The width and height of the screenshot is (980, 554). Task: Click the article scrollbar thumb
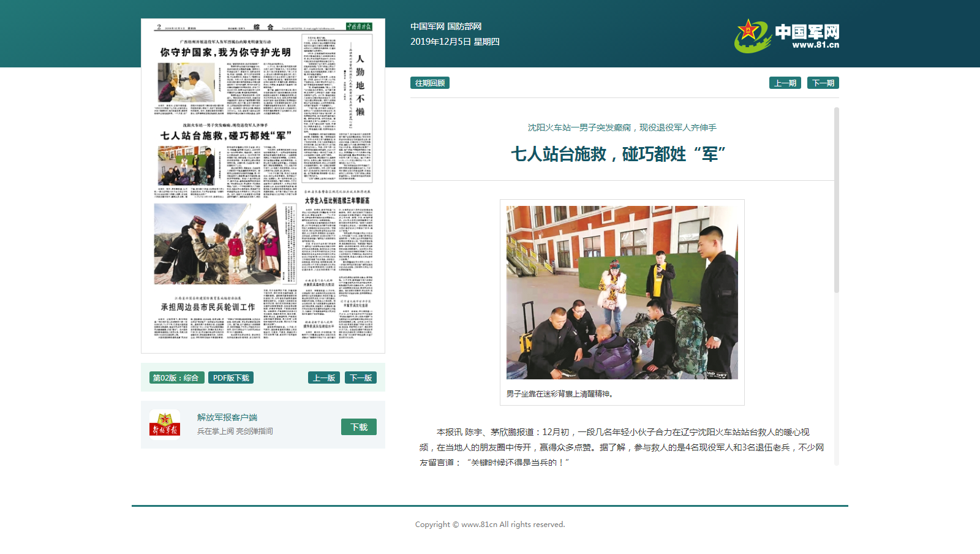pos(837,200)
